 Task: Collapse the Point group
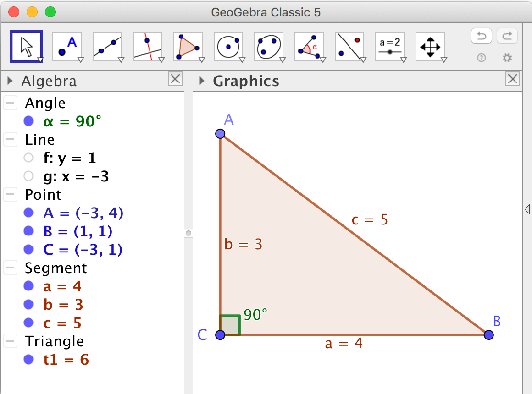click(10, 194)
